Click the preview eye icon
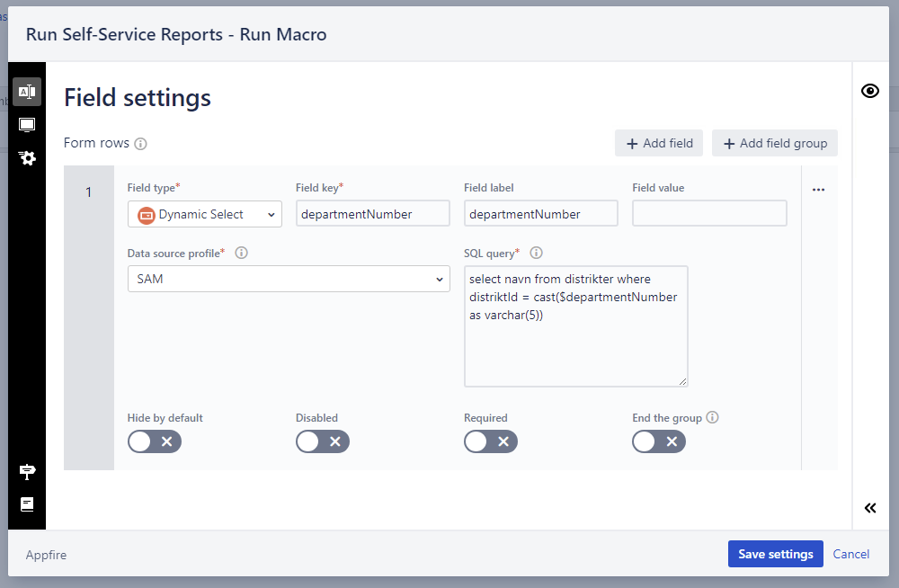 [869, 91]
